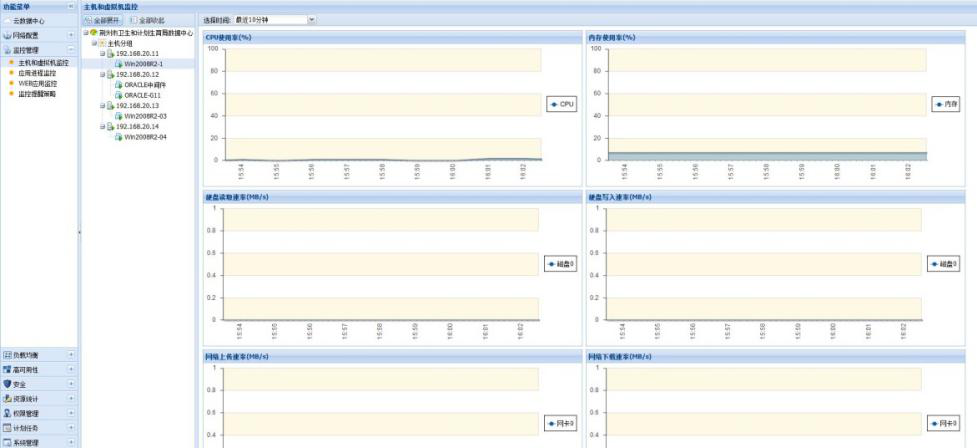Screen dimensions: 977x448
Task: Click the 权限管理 user icon
Action: (x=7, y=412)
